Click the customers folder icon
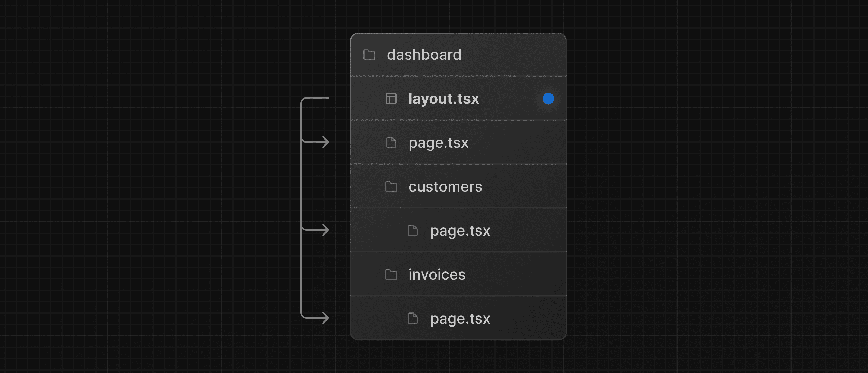 [x=391, y=186]
